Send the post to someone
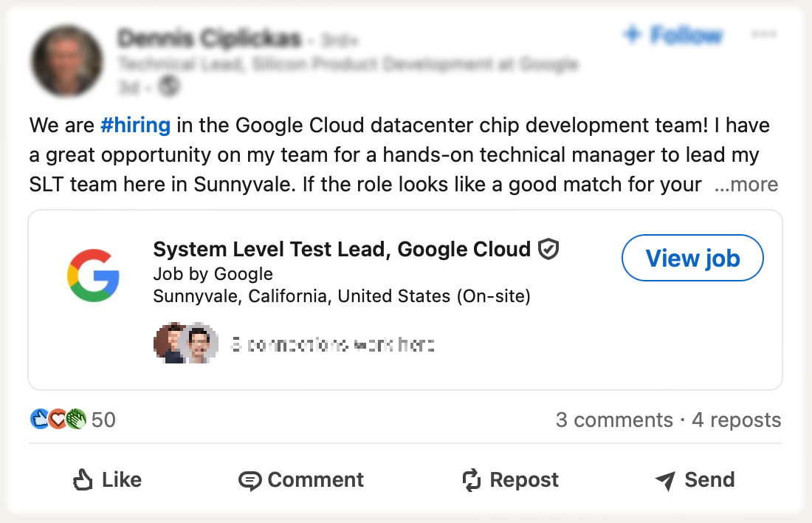 [695, 480]
